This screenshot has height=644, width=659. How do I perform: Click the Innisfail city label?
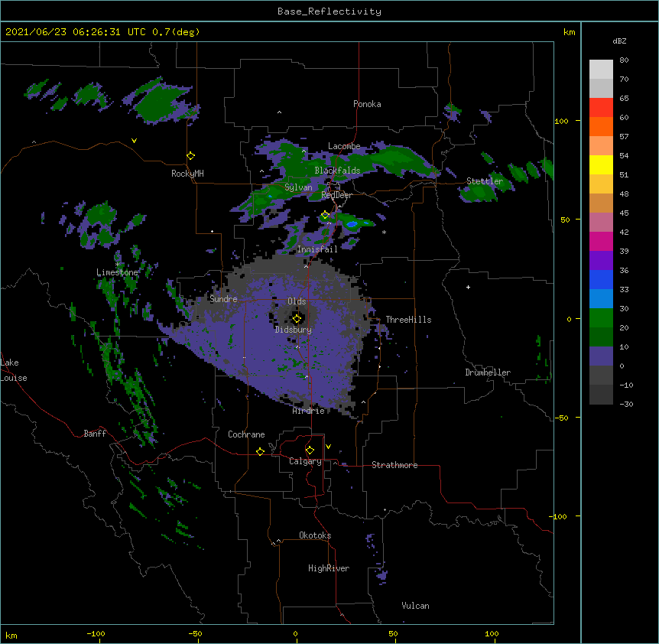click(x=317, y=249)
